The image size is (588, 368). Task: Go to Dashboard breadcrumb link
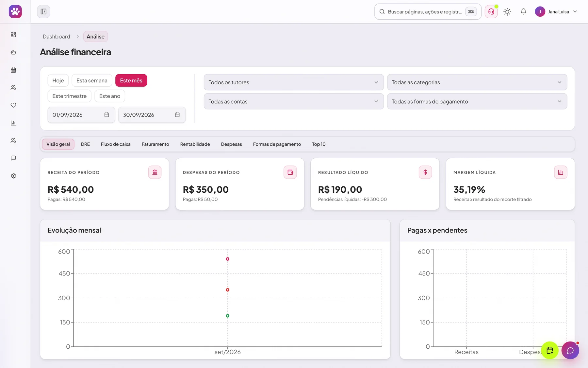click(x=57, y=37)
